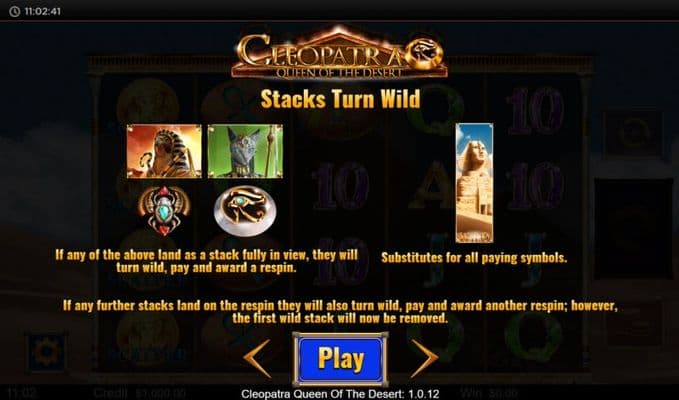
Task: Click the Eye of Horus emblem in logo
Action: [x=426, y=53]
